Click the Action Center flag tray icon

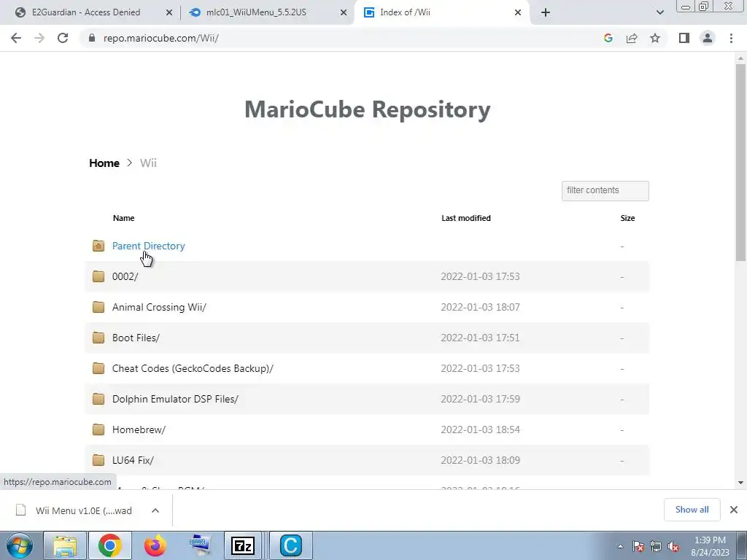[x=638, y=547]
